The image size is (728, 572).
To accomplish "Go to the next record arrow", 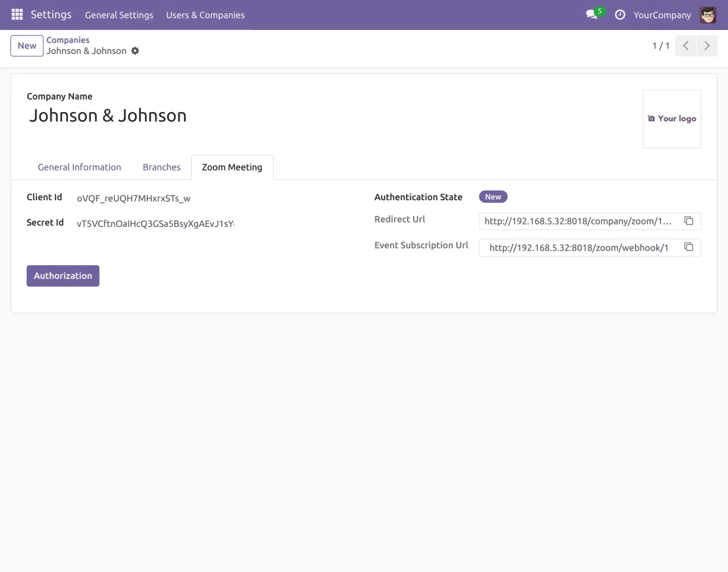I will [707, 45].
